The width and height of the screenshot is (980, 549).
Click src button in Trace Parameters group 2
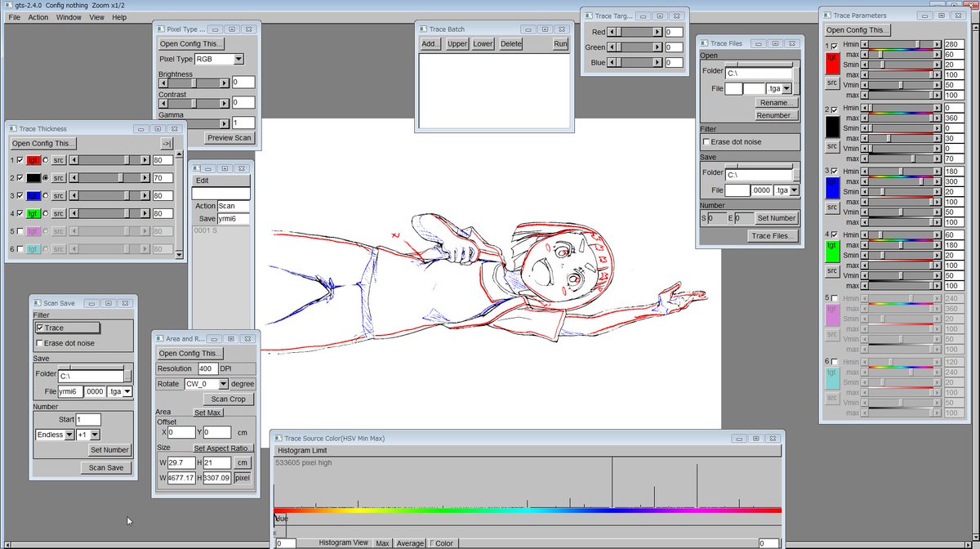[x=832, y=146]
